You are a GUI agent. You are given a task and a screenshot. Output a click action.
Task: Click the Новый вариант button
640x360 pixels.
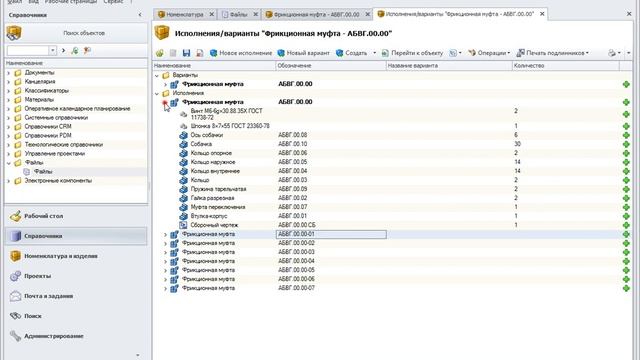pos(303,53)
